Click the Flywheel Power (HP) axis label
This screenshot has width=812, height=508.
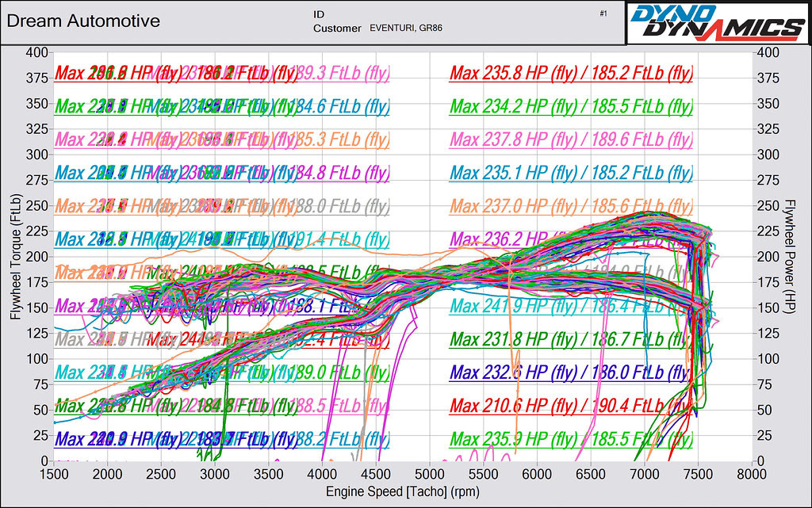(789, 257)
